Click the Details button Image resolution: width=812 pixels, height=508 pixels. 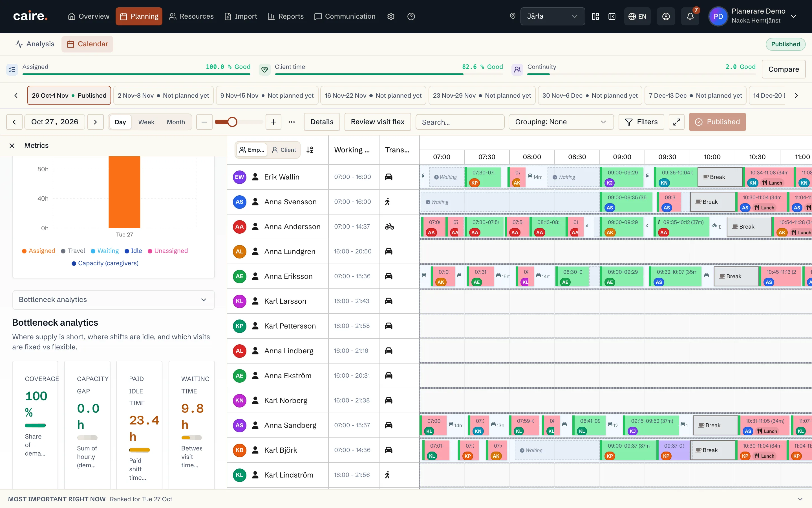tap(322, 122)
